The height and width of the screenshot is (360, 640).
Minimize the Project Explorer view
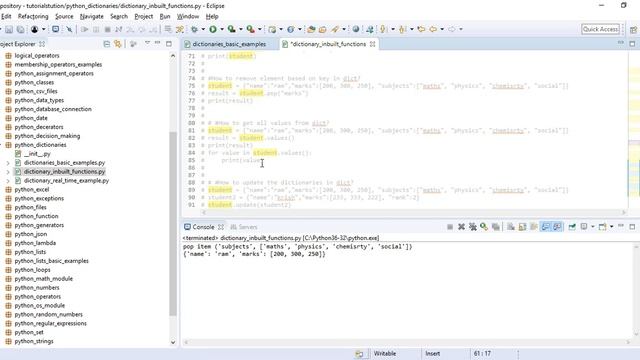158,44
